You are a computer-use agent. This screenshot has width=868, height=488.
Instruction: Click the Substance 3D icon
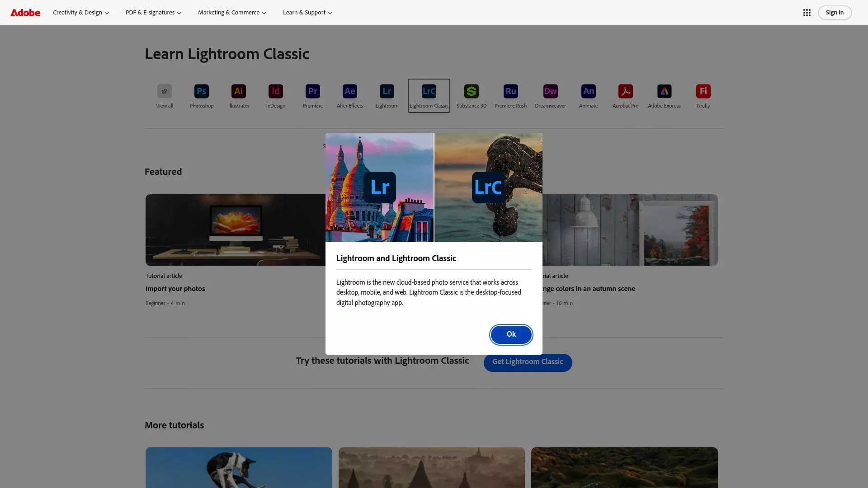(x=471, y=91)
